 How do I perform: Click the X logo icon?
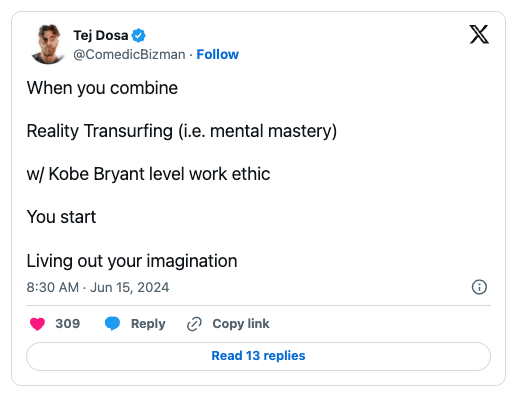click(x=479, y=34)
